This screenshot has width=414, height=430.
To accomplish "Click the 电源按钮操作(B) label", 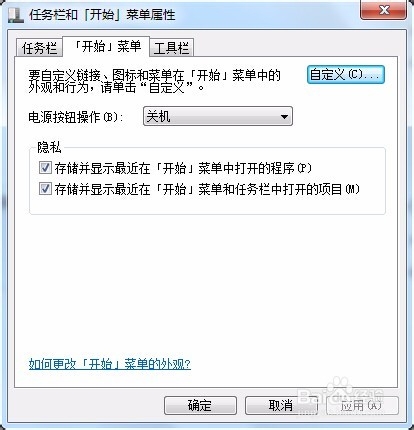I will point(75,117).
